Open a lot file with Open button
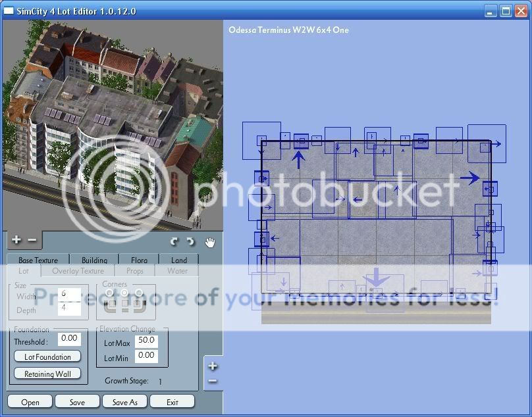This screenshot has height=417, width=532. click(30, 402)
